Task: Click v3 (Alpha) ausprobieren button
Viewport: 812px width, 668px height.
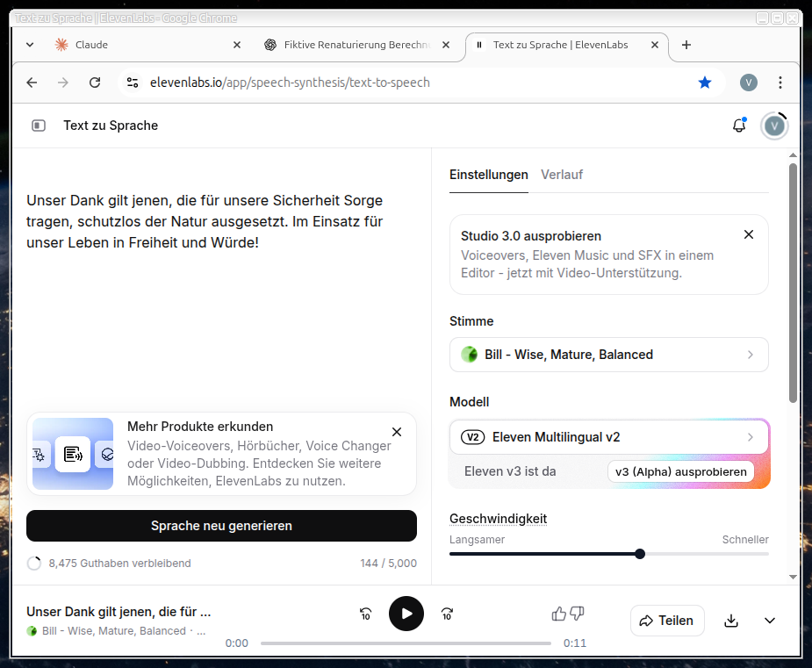Action: [x=680, y=471]
